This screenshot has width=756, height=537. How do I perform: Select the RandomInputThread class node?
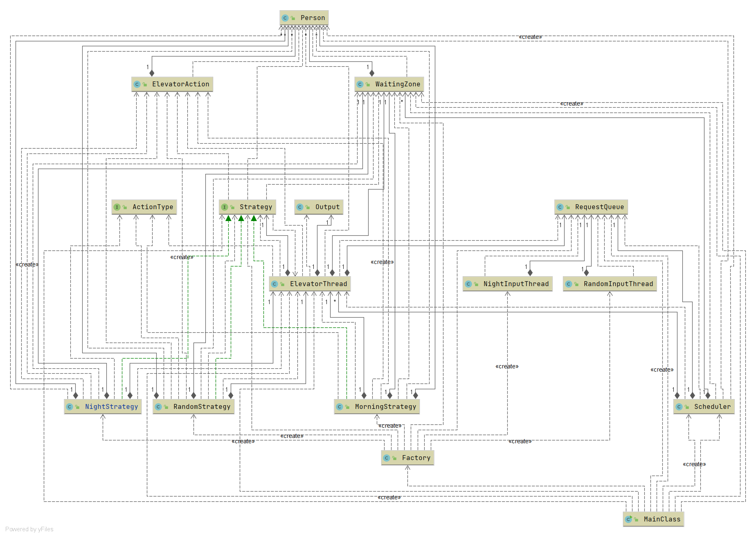[610, 284]
